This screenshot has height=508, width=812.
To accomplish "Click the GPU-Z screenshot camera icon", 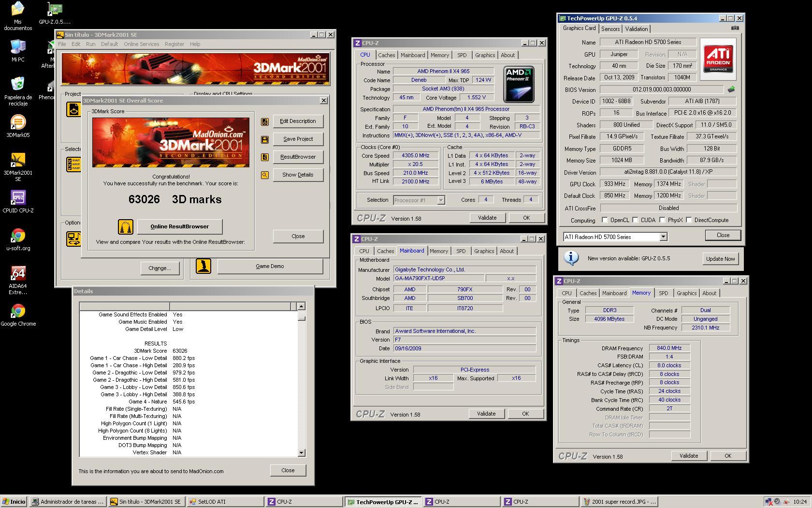I will [735, 28].
